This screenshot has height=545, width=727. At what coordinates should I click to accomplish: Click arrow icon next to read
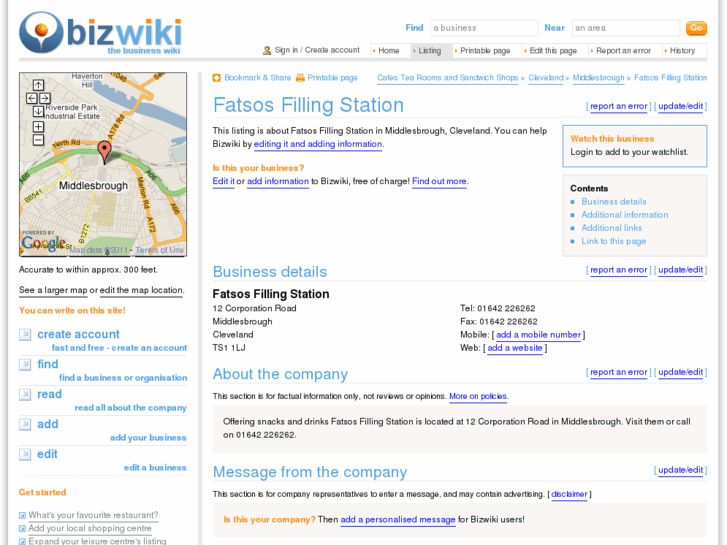pos(25,394)
